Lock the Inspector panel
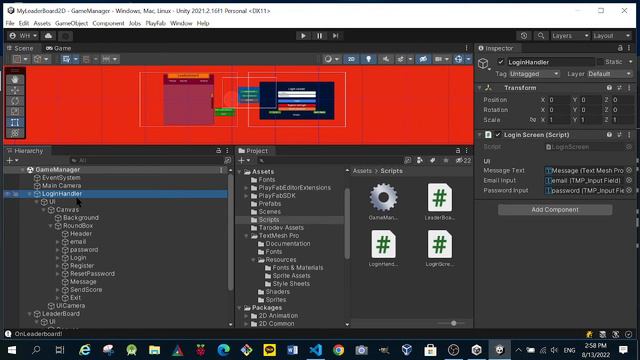Image resolution: width=640 pixels, height=360 pixels. (620, 48)
